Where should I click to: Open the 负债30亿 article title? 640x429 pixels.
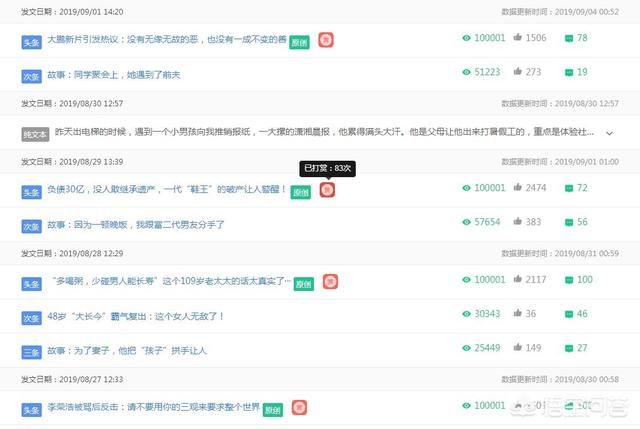pyautogui.click(x=166, y=189)
